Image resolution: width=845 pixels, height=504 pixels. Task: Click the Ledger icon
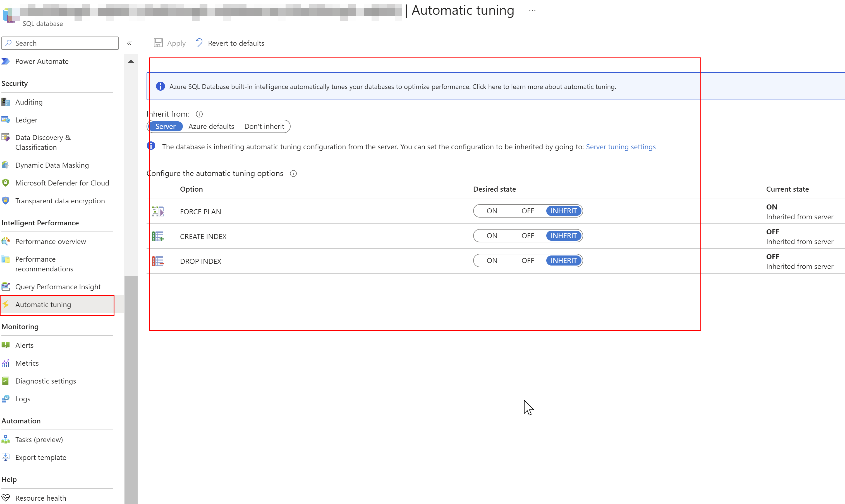click(5, 120)
